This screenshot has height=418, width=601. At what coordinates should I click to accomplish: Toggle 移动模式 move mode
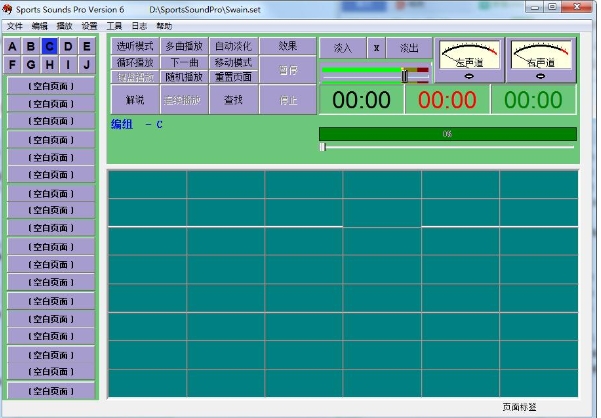(x=233, y=62)
